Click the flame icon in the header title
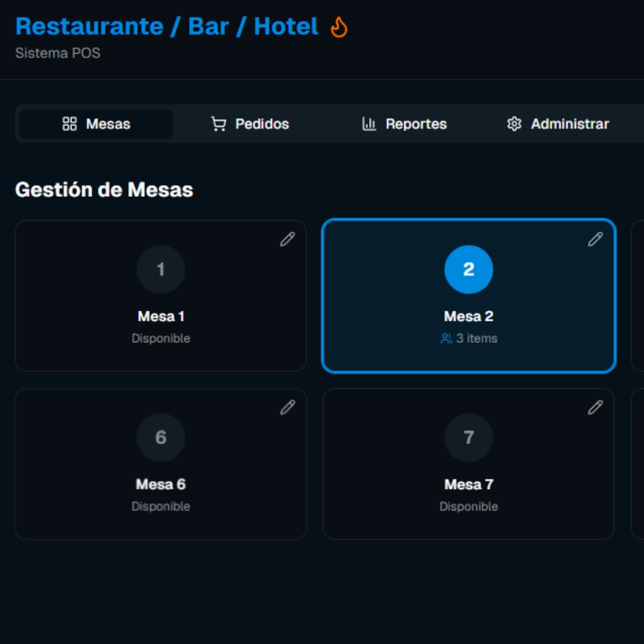 (x=338, y=26)
